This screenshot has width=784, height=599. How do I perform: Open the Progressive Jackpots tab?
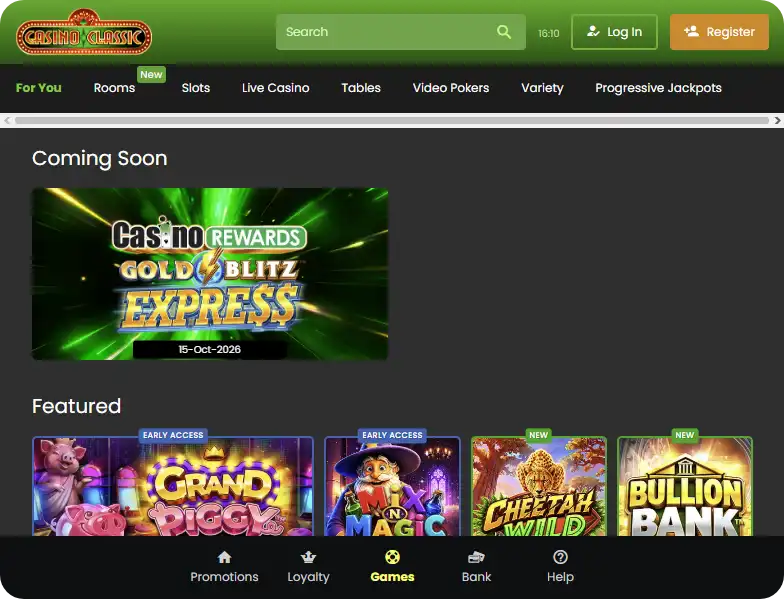point(658,88)
